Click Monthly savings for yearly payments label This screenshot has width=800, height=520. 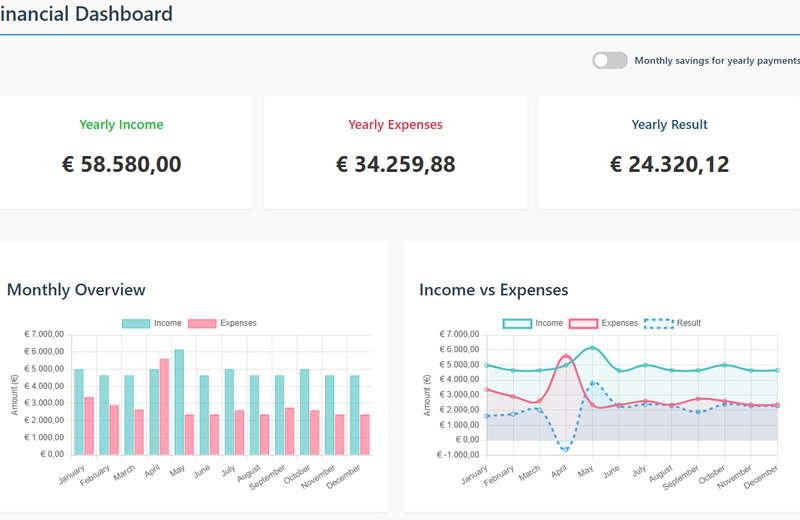717,61
